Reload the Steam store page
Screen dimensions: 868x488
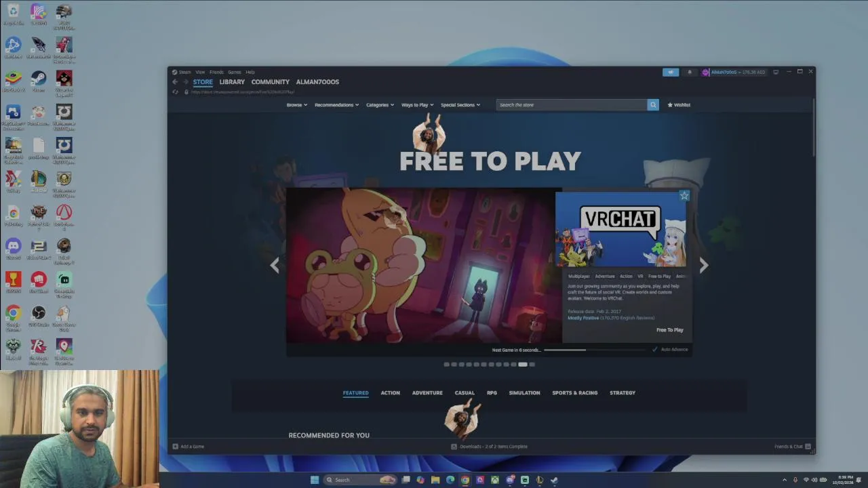pos(175,91)
